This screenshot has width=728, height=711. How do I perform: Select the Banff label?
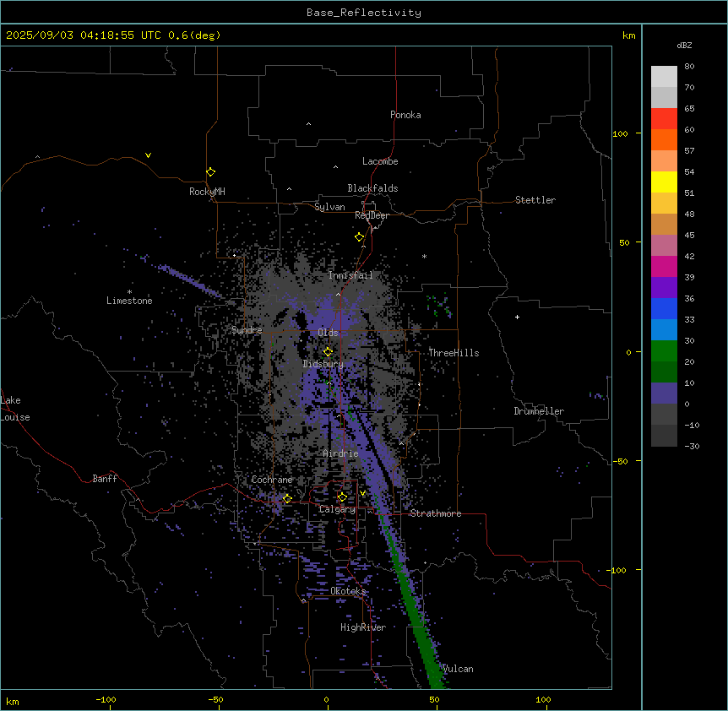pos(105,479)
